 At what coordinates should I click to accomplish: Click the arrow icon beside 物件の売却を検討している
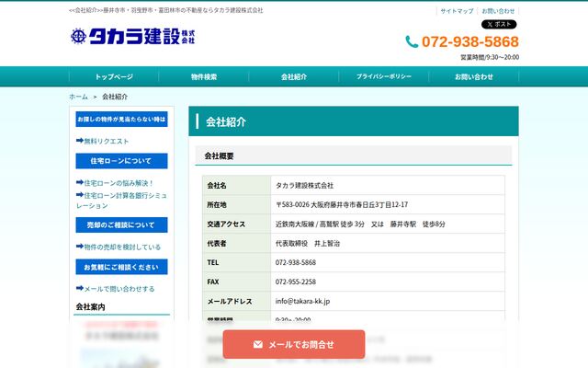coord(80,247)
